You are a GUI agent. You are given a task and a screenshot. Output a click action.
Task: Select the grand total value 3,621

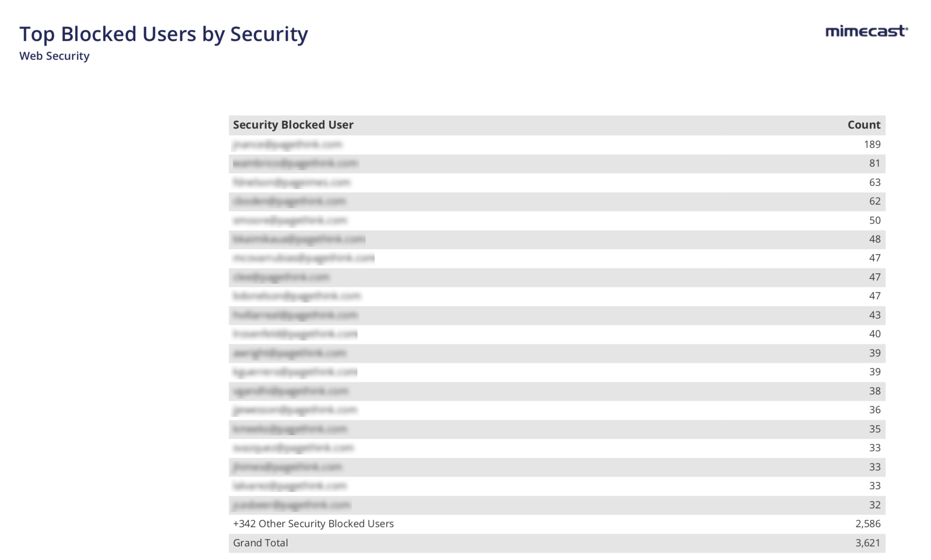[868, 543]
